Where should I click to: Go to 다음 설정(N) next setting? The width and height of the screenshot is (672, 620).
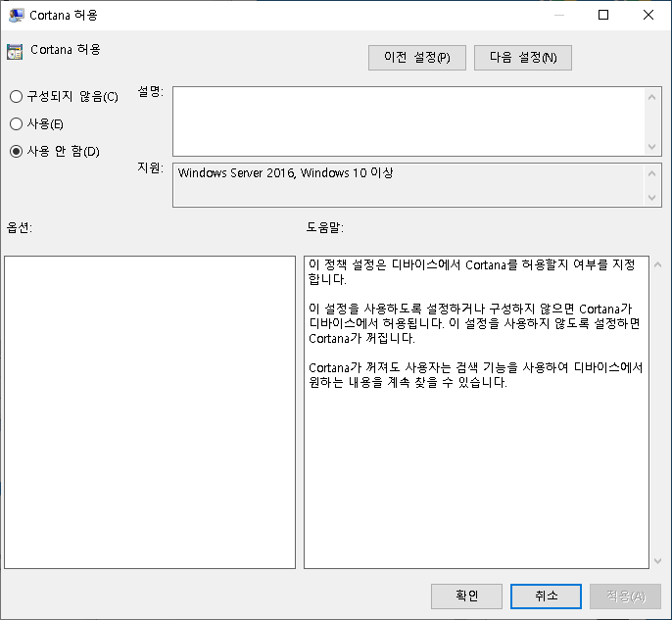point(523,58)
